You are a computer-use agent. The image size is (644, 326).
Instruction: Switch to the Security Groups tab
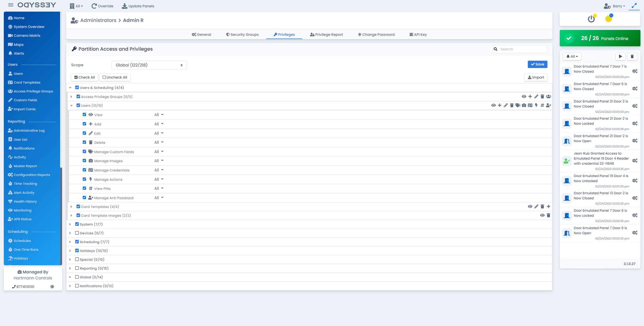[x=242, y=35]
